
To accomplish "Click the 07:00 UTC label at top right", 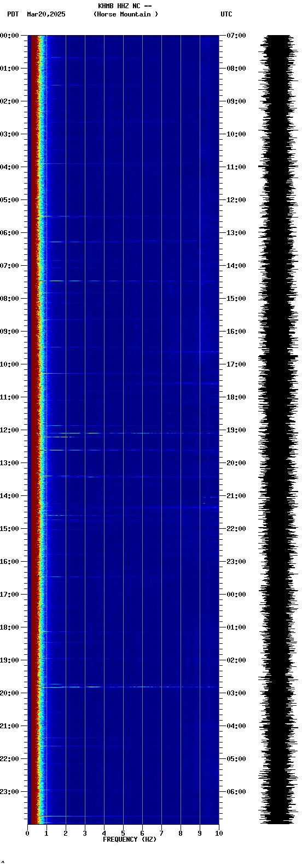I will (236, 36).
